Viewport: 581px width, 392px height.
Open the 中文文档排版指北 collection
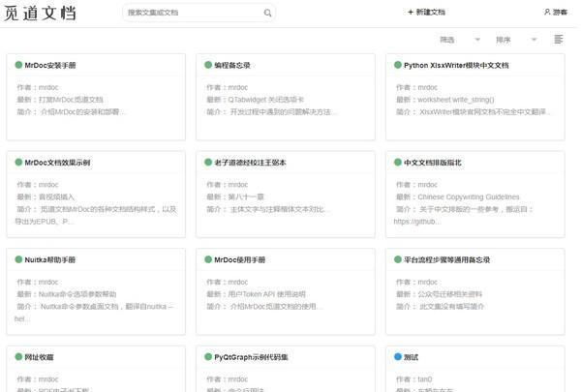pos(433,163)
